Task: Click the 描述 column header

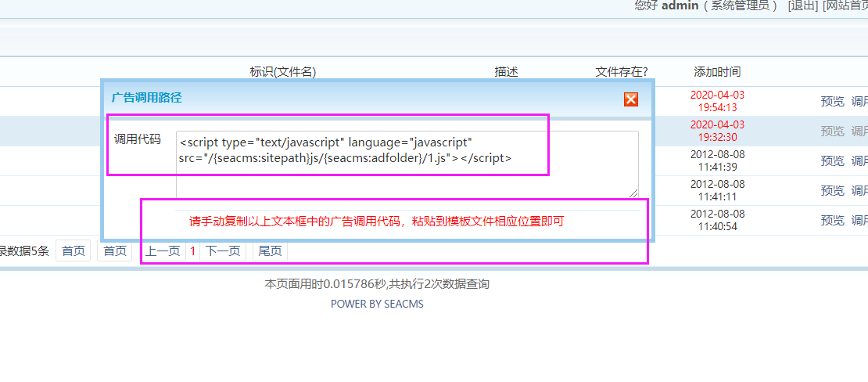Action: click(507, 71)
